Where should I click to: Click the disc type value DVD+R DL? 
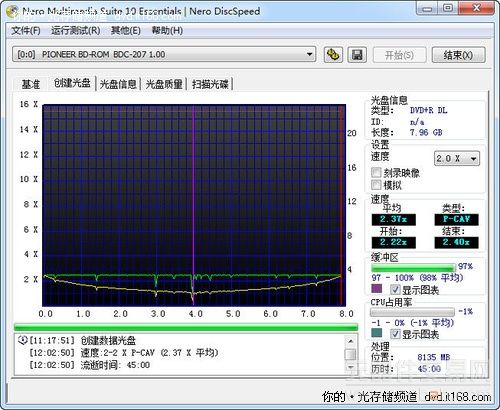point(428,110)
